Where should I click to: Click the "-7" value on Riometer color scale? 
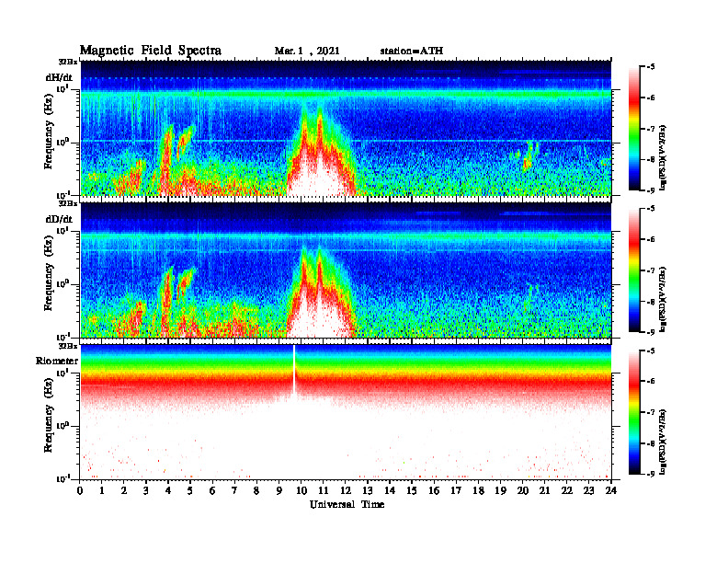click(x=651, y=412)
